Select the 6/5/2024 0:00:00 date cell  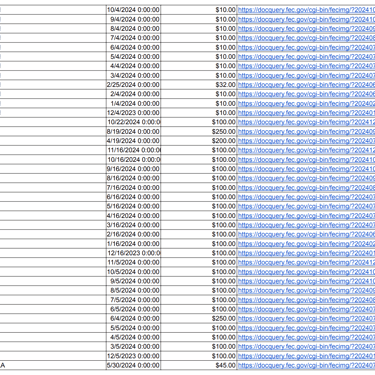(x=133, y=309)
